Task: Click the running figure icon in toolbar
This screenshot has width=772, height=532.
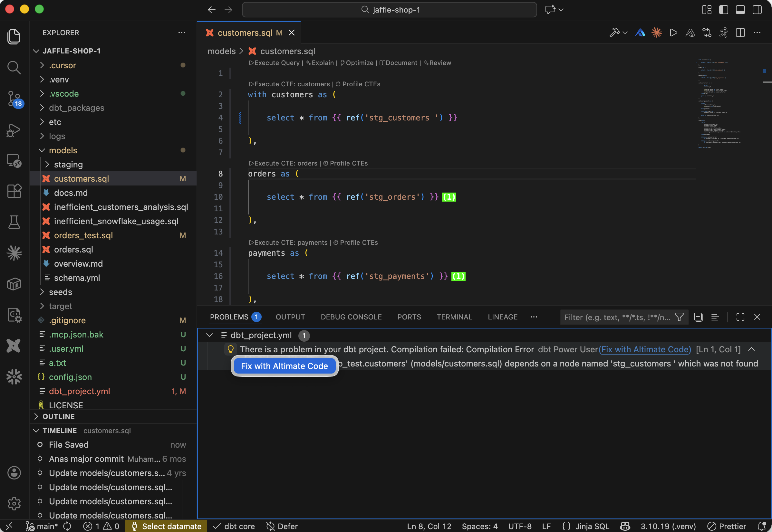Action: pos(723,33)
